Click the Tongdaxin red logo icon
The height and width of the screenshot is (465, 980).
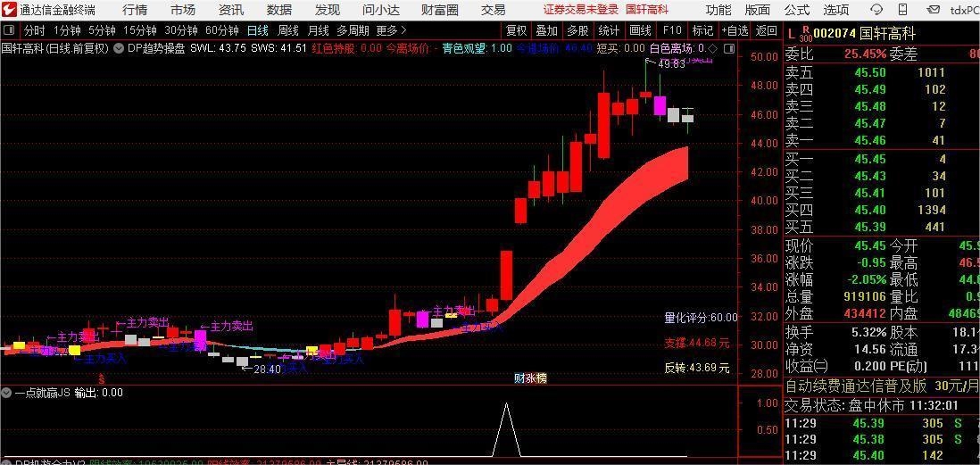point(10,10)
